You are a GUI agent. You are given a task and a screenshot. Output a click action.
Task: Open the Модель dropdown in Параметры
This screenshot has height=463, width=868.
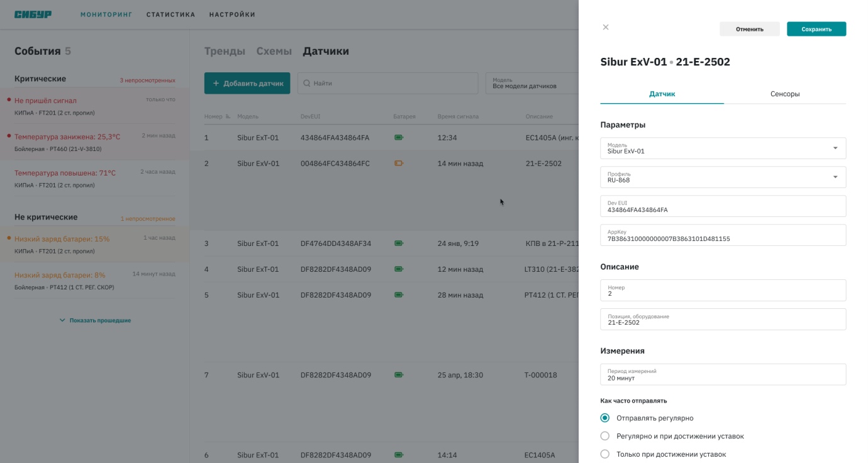pyautogui.click(x=723, y=148)
